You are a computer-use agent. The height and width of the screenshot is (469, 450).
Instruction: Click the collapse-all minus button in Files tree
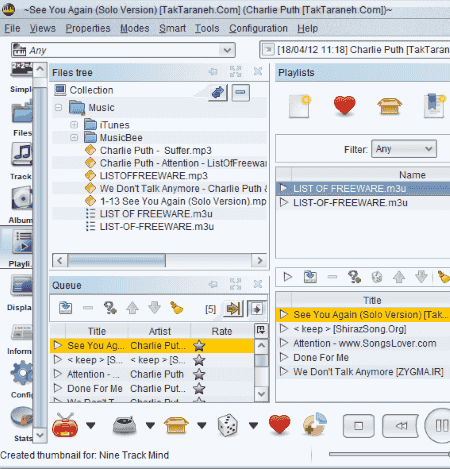[x=241, y=92]
